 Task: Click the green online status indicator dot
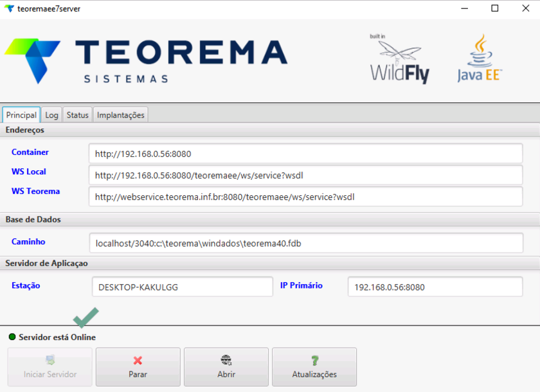tap(12, 337)
